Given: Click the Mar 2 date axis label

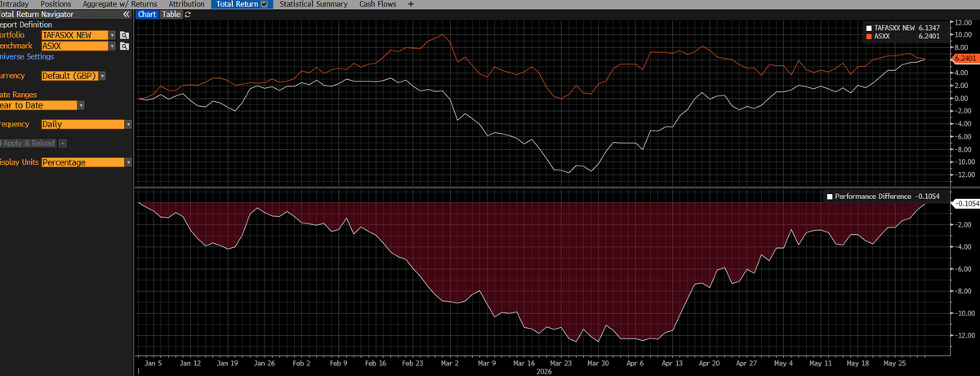Looking at the screenshot, I should [451, 363].
